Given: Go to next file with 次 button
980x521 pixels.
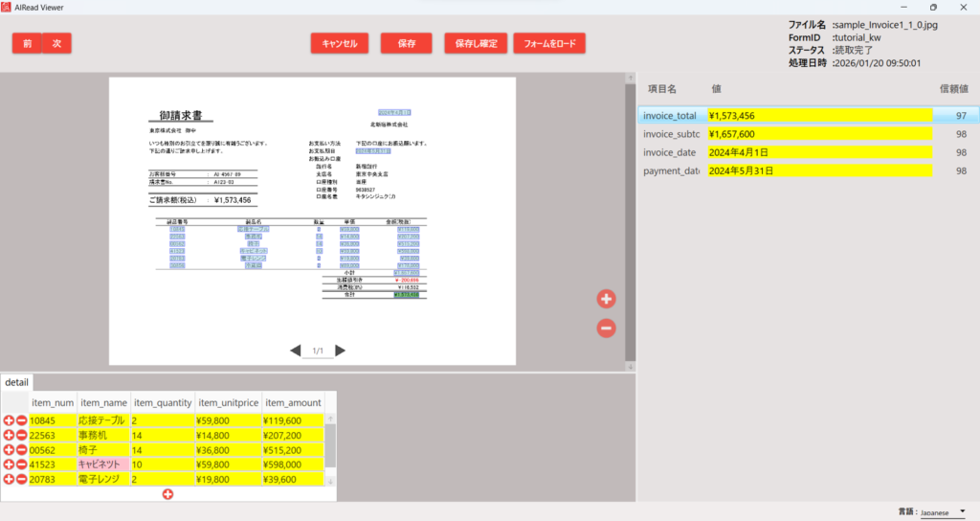Looking at the screenshot, I should coord(56,44).
